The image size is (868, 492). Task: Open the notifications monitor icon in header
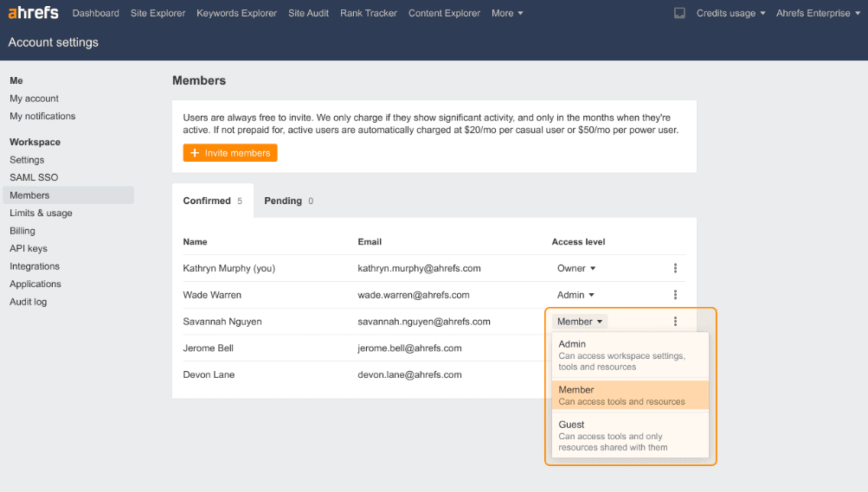(x=679, y=13)
